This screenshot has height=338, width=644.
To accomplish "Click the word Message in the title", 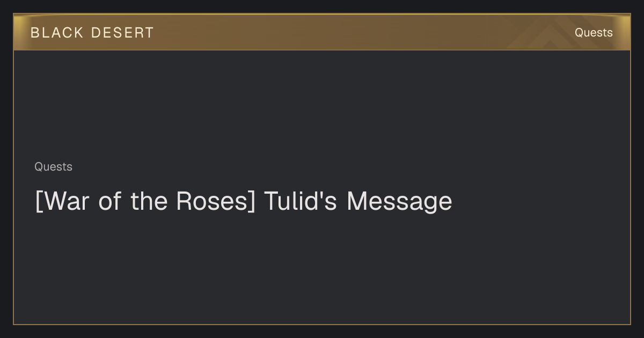I will [x=399, y=201].
